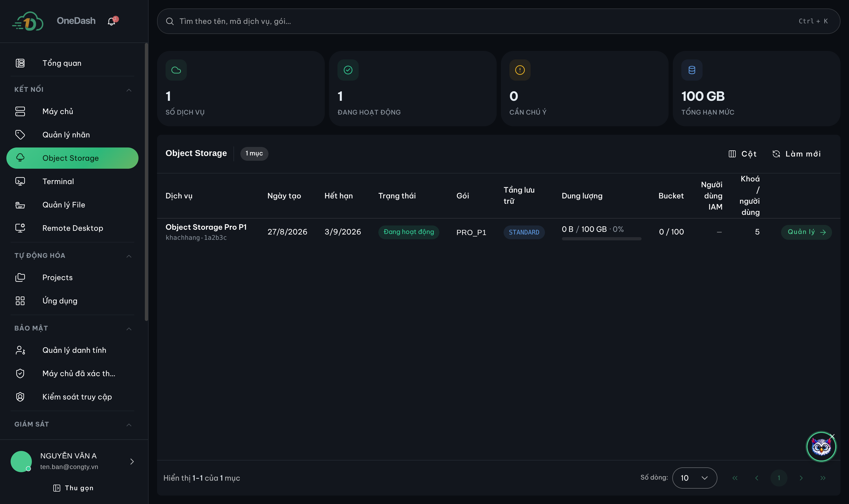This screenshot has width=849, height=504.
Task: Click the Hết hạn column header
Action: coord(338,196)
